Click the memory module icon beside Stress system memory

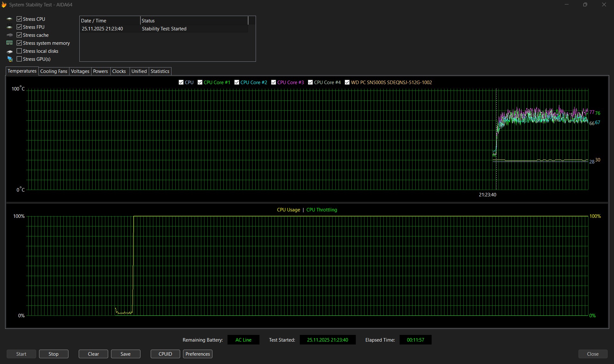coord(10,43)
